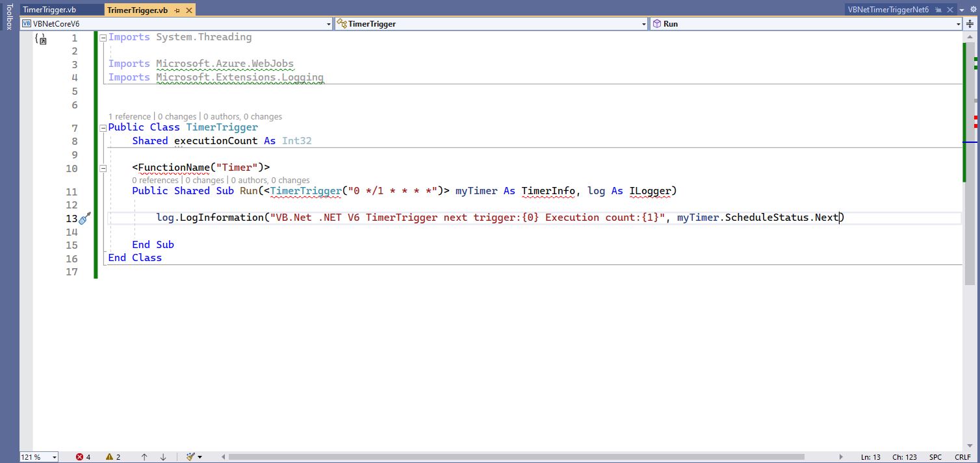Click the red error count indicator
The image size is (980, 463).
(x=83, y=457)
